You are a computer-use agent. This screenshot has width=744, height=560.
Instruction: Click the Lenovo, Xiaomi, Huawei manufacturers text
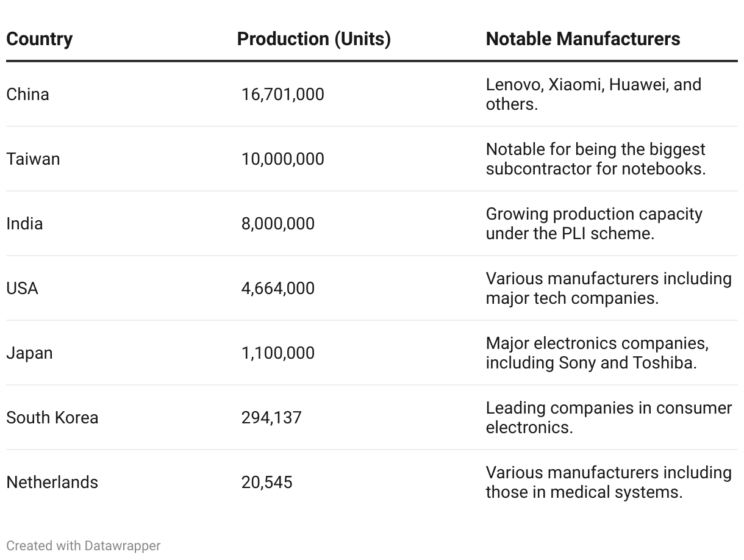click(593, 94)
